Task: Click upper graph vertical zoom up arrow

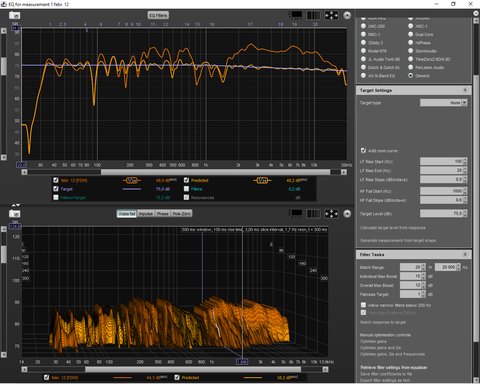Action: [x=4, y=31]
